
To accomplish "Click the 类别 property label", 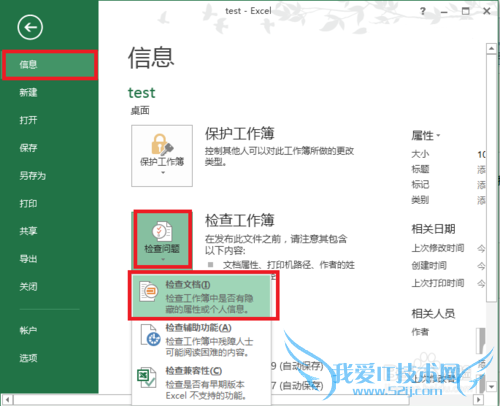I will point(420,200).
